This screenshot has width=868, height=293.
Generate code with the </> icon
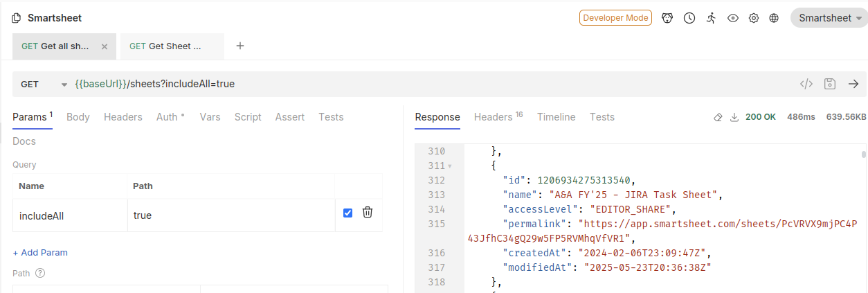(806, 84)
